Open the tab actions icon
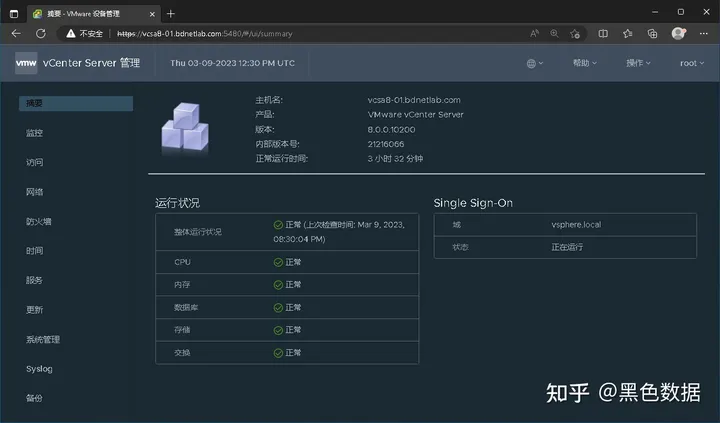 tap(14, 14)
